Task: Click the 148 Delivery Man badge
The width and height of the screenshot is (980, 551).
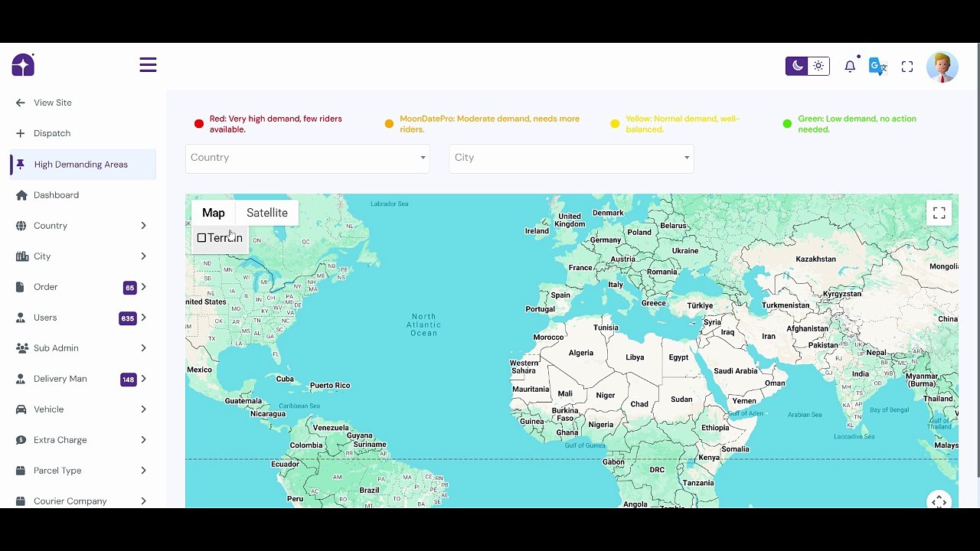Action: (129, 380)
